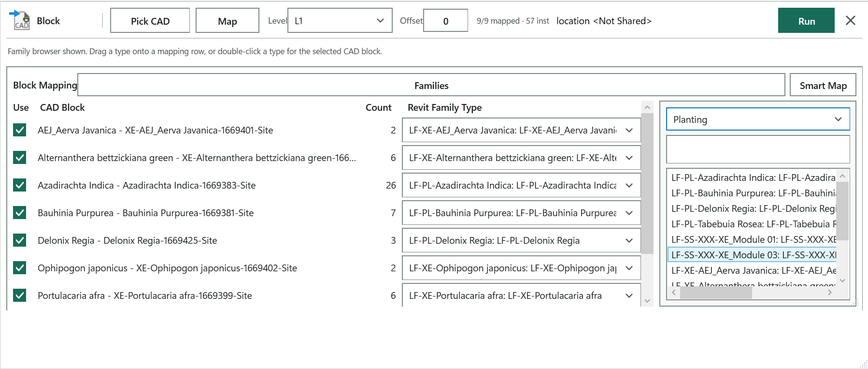The width and height of the screenshot is (868, 369).
Task: Uncheck Use for AEJ_Aerva Javanica block
Action: (x=20, y=130)
